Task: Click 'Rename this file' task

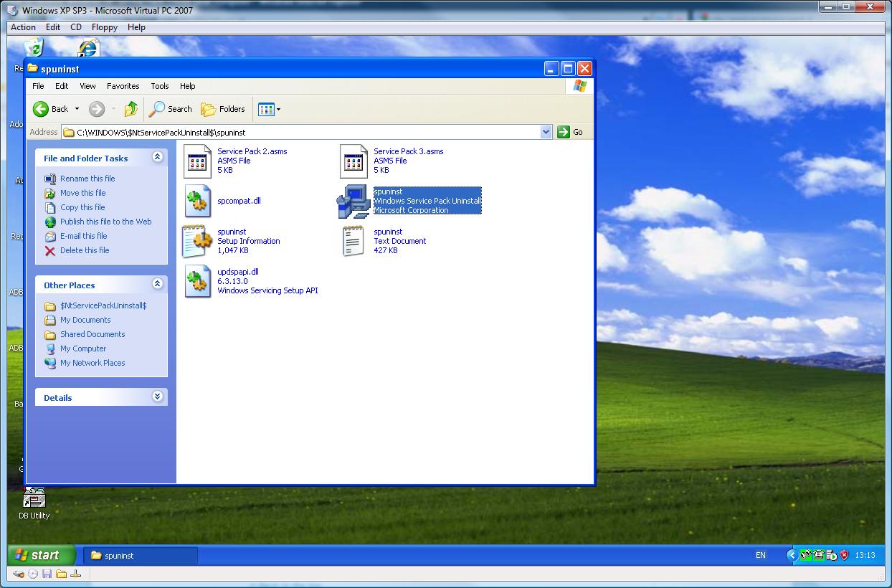Action: [87, 179]
